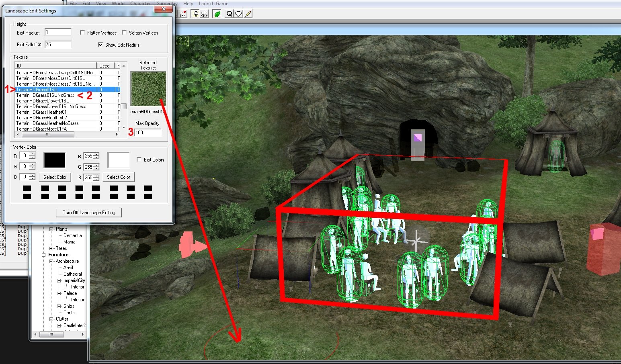Click Turn Off Landscape Editing button
621x364 pixels.
pyautogui.click(x=89, y=213)
